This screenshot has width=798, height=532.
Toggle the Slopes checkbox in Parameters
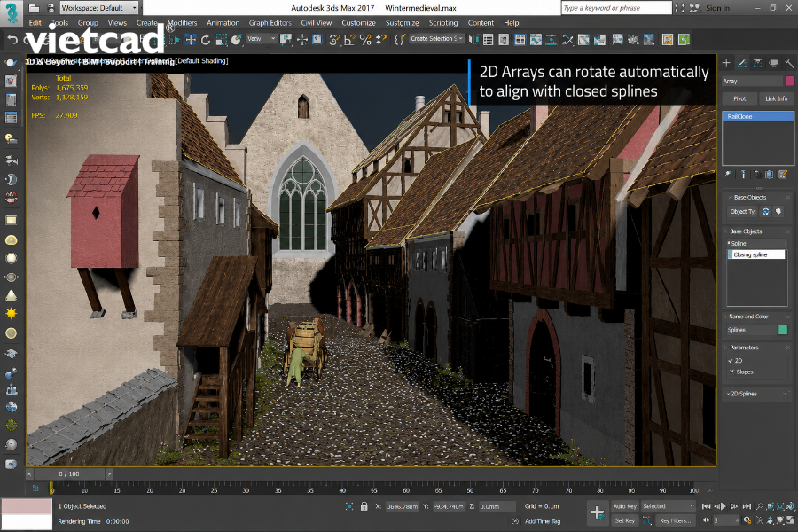pos(731,372)
